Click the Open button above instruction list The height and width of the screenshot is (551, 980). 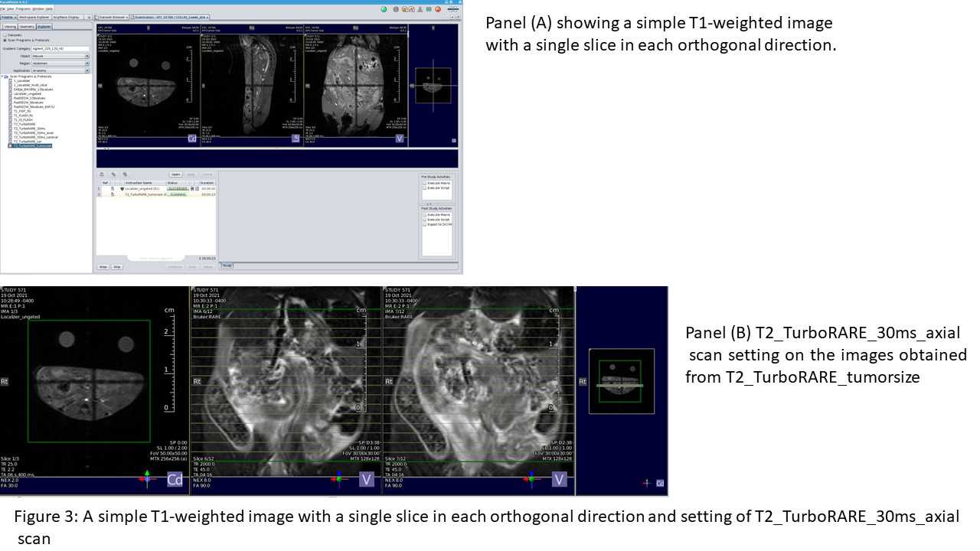175,174
